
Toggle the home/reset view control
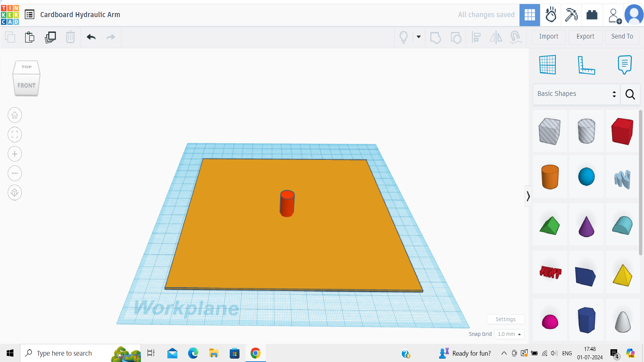15,115
